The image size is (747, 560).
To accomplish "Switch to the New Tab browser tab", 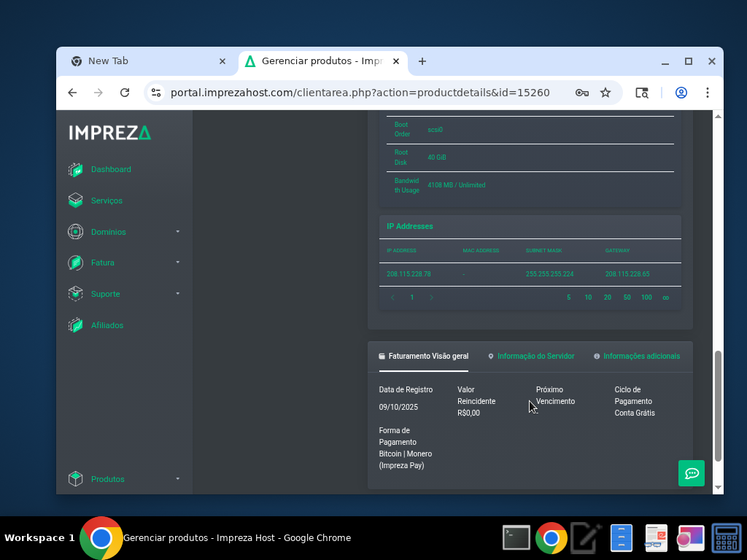I will (147, 61).
